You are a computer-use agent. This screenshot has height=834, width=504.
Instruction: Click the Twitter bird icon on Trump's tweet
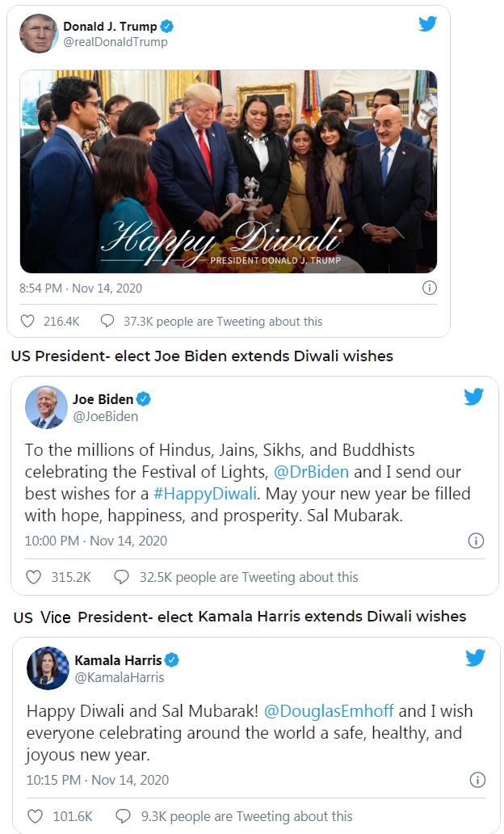[x=427, y=23]
